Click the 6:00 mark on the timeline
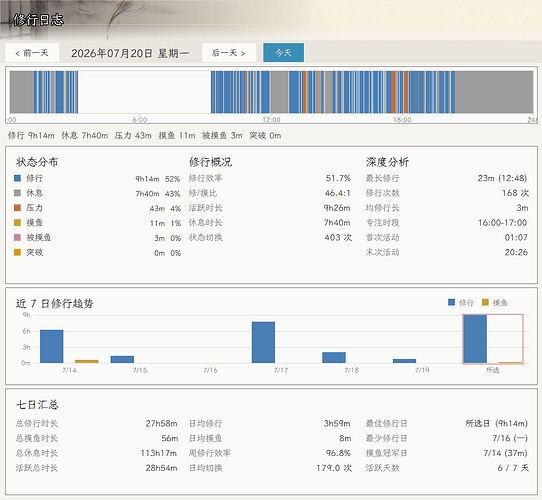This screenshot has height=500, width=542. point(140,120)
